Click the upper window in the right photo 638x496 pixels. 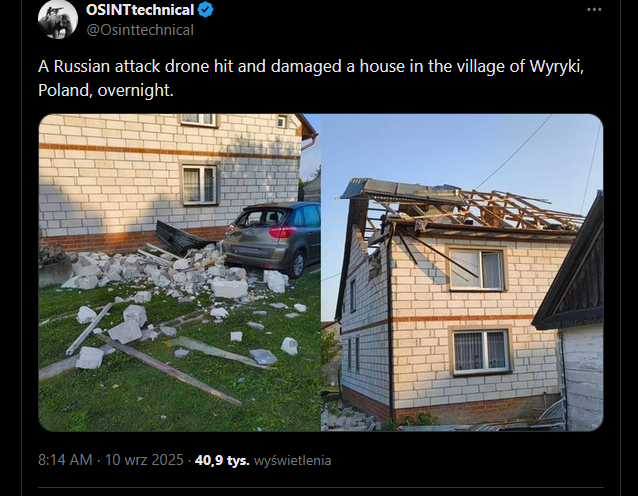coord(476,269)
